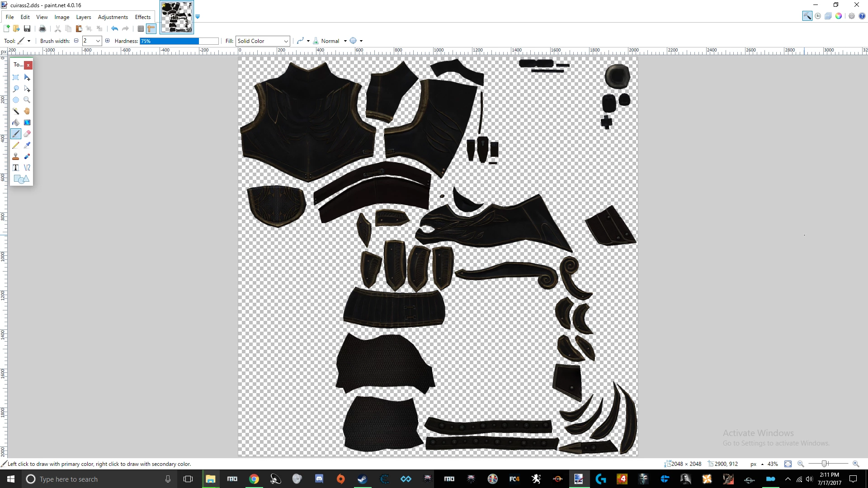This screenshot has width=868, height=488.
Task: Open the px units selector in status bar
Action: pyautogui.click(x=757, y=464)
